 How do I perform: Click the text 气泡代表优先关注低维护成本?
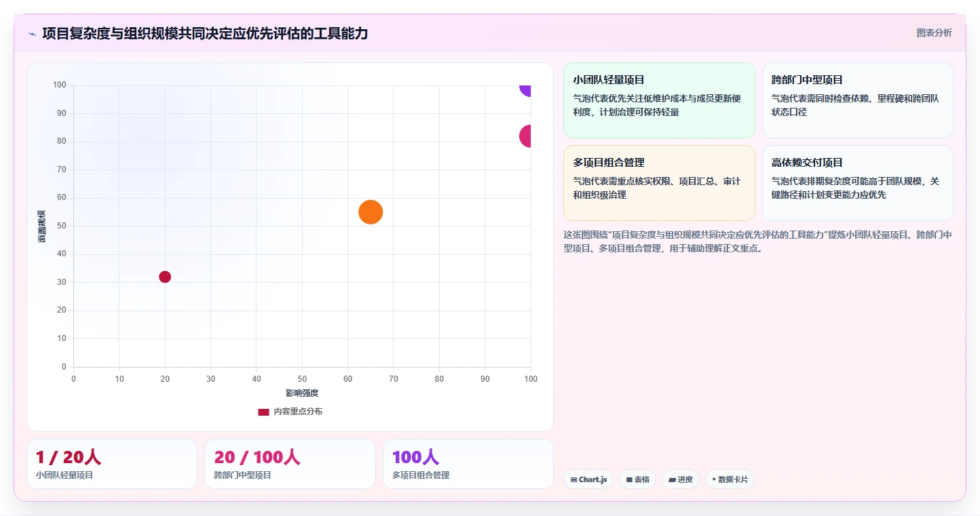point(657,105)
